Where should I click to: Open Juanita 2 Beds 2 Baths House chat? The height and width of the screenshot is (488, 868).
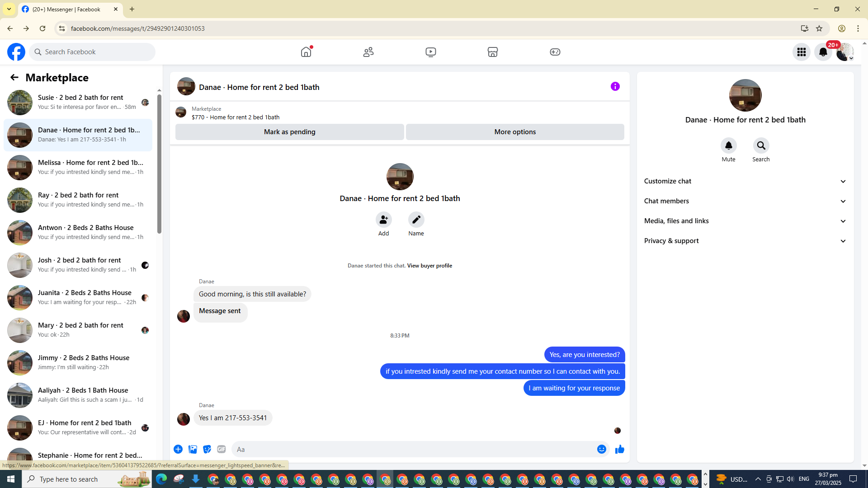[78, 298]
